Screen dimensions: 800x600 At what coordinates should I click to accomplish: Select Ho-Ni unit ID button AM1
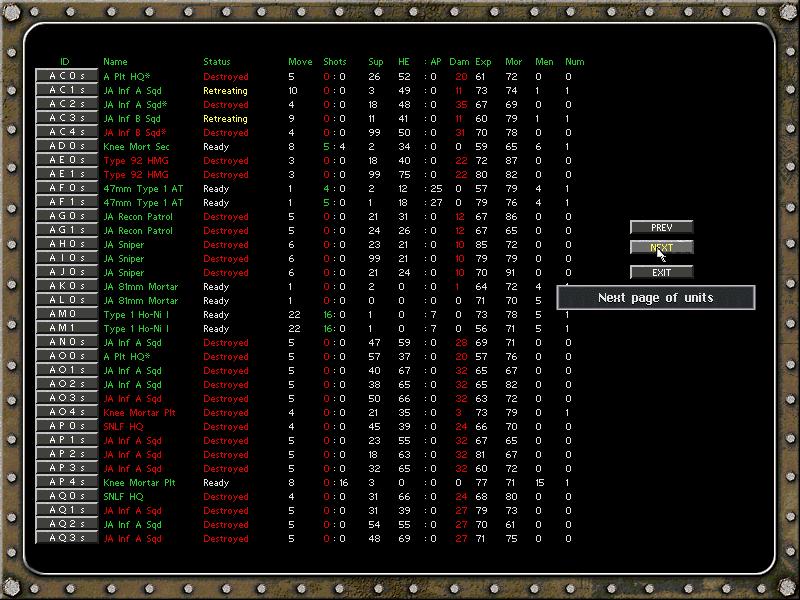pos(67,328)
